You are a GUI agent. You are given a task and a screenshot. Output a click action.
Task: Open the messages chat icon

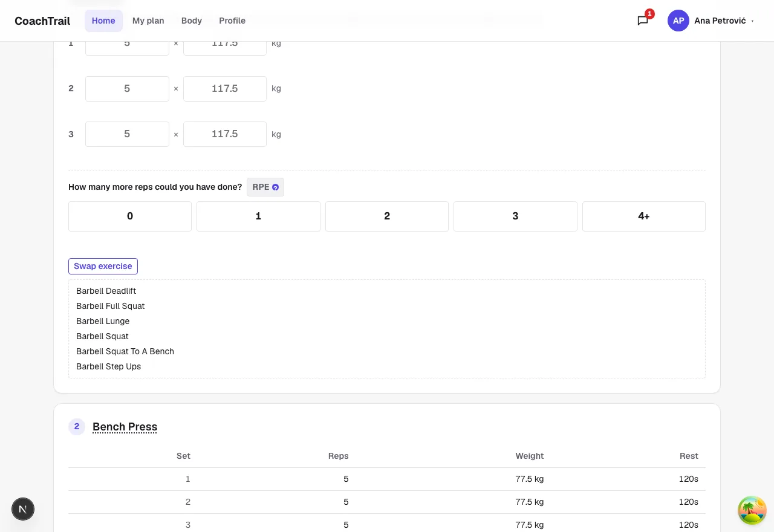(643, 21)
